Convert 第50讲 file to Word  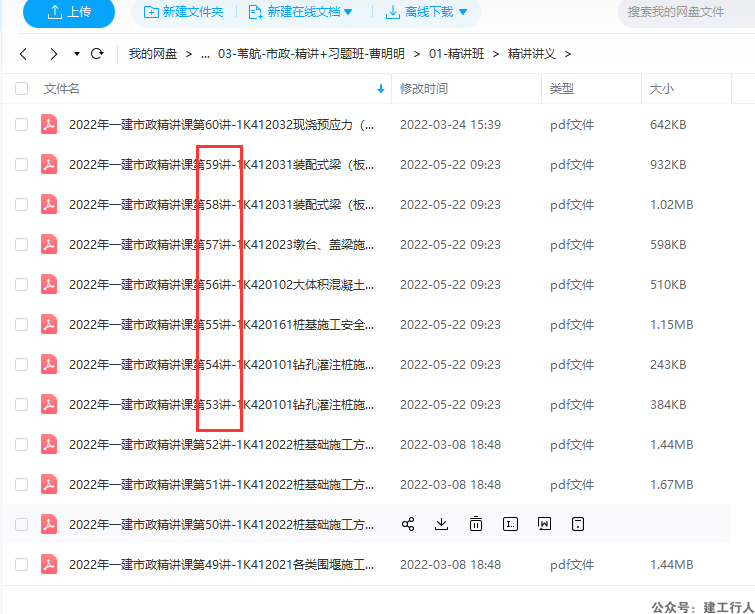544,524
